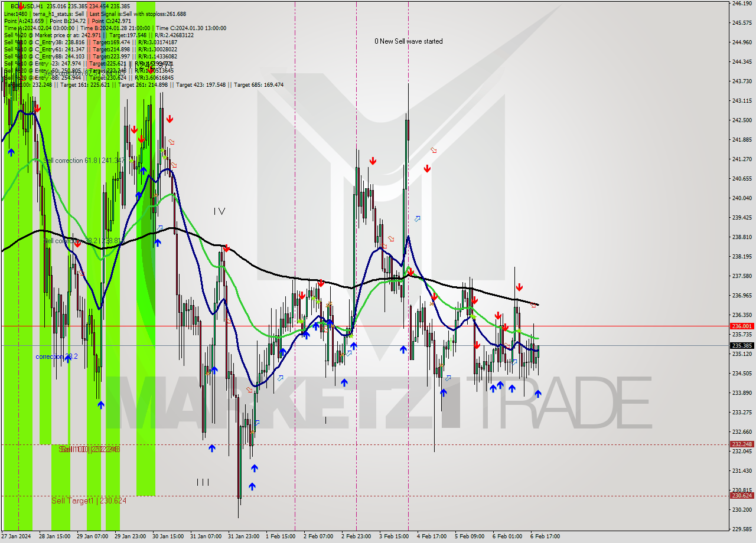
Task: Click the 242.500 price axis label
Action: pos(741,120)
